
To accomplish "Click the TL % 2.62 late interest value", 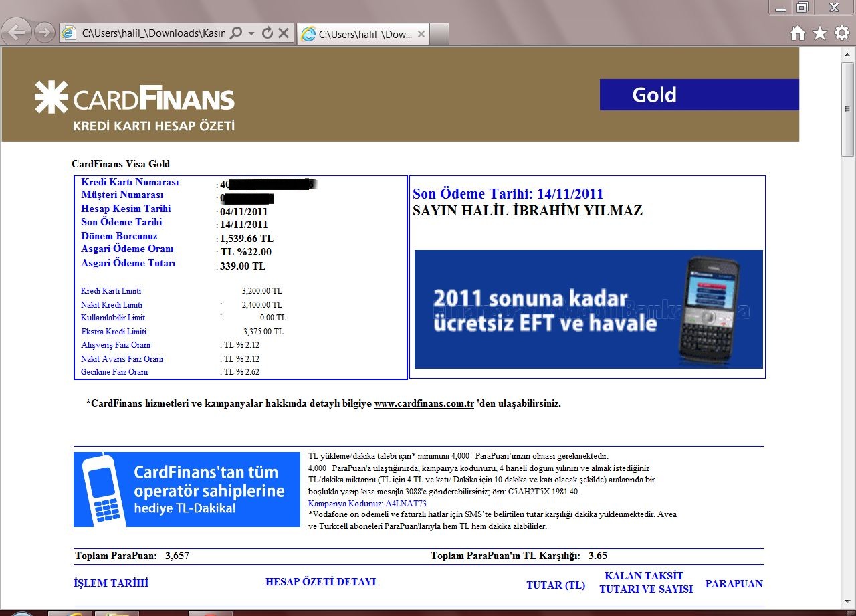I will (241, 372).
